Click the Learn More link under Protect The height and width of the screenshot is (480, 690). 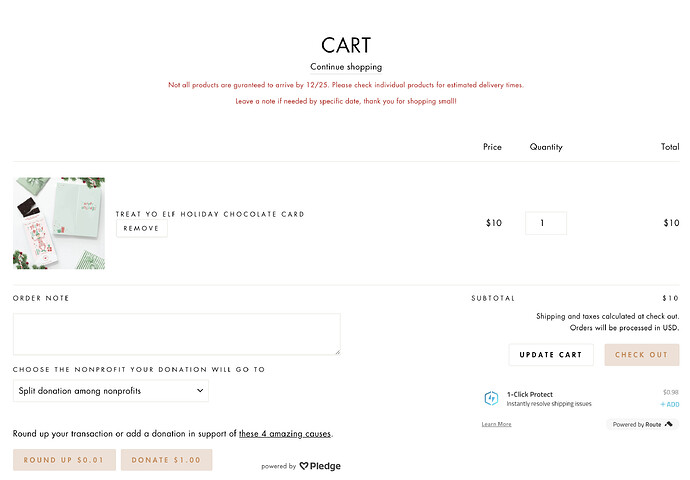tap(496, 424)
